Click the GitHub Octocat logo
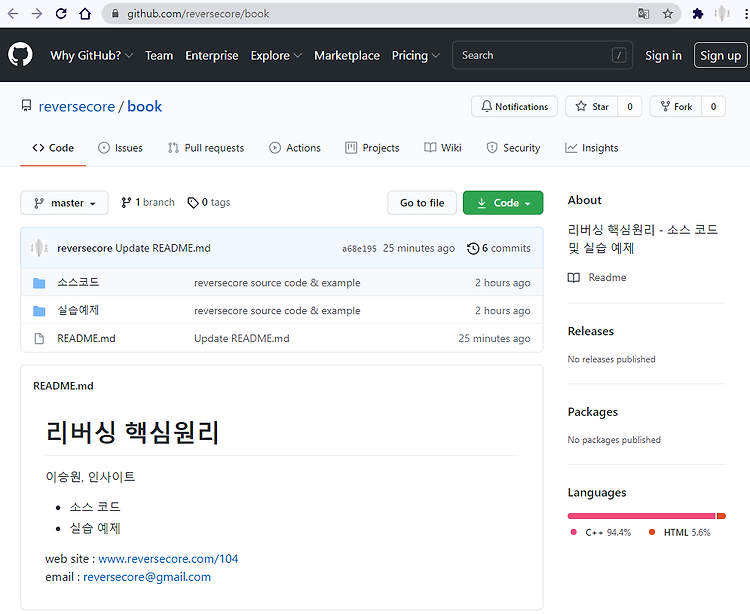 [20, 55]
